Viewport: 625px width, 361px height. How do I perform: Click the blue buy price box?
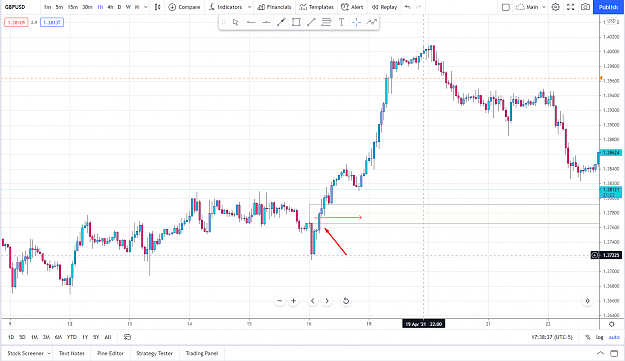52,22
